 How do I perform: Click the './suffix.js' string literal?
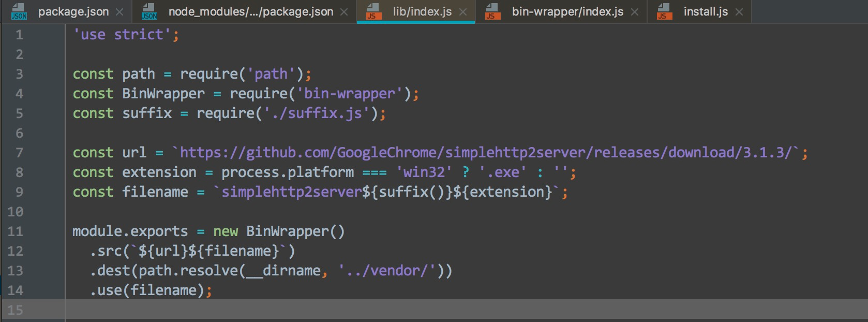(x=317, y=113)
